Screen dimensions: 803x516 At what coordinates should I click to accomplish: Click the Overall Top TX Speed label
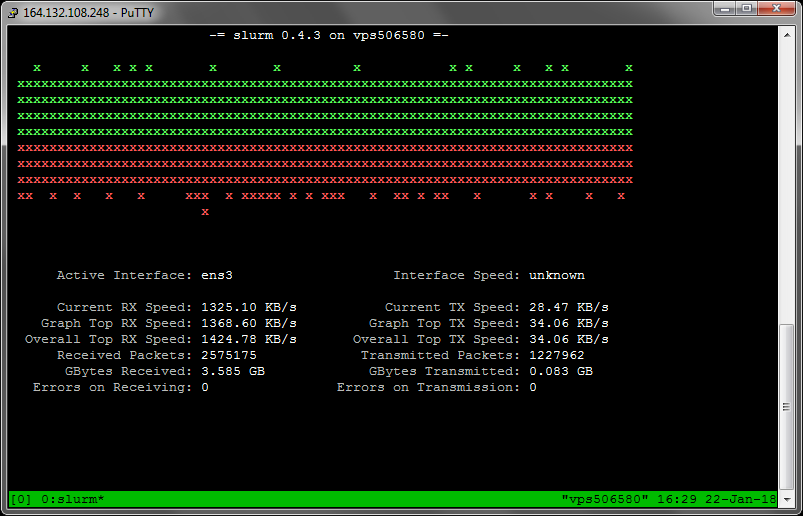click(x=437, y=339)
